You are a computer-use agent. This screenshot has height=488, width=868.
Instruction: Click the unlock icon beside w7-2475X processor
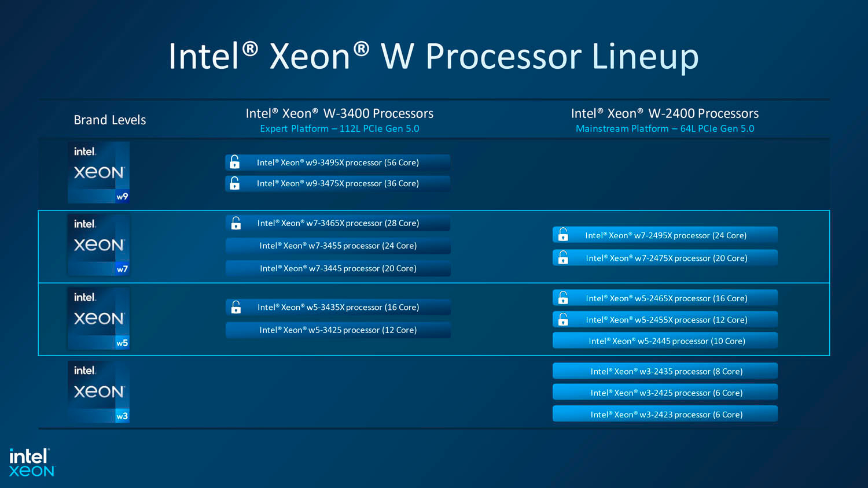pyautogui.click(x=563, y=258)
